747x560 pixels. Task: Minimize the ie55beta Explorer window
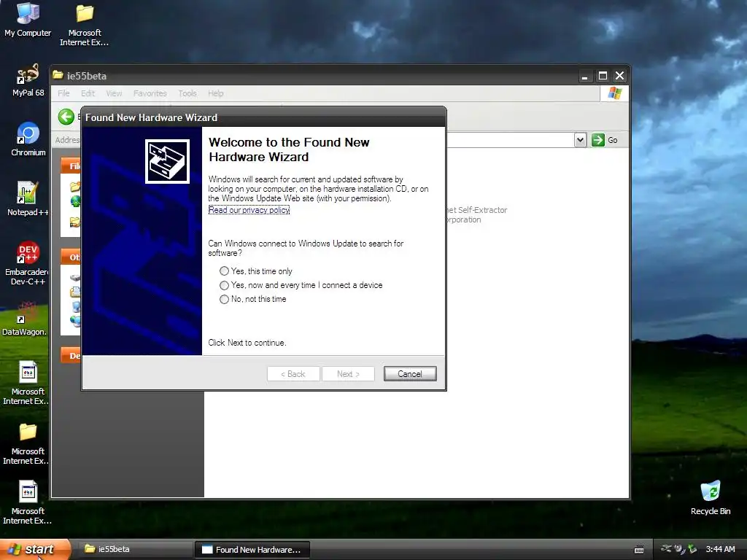(x=584, y=76)
